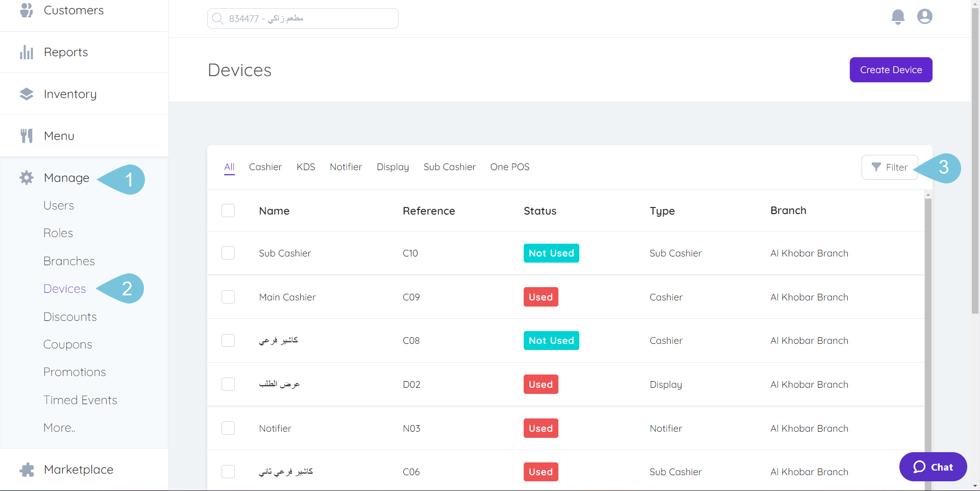This screenshot has height=491, width=980.
Task: Click the Menu fork and knife icon
Action: point(27,136)
